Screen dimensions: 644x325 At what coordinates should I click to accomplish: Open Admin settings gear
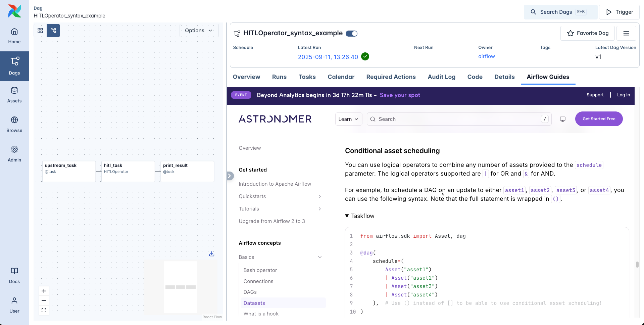(14, 154)
